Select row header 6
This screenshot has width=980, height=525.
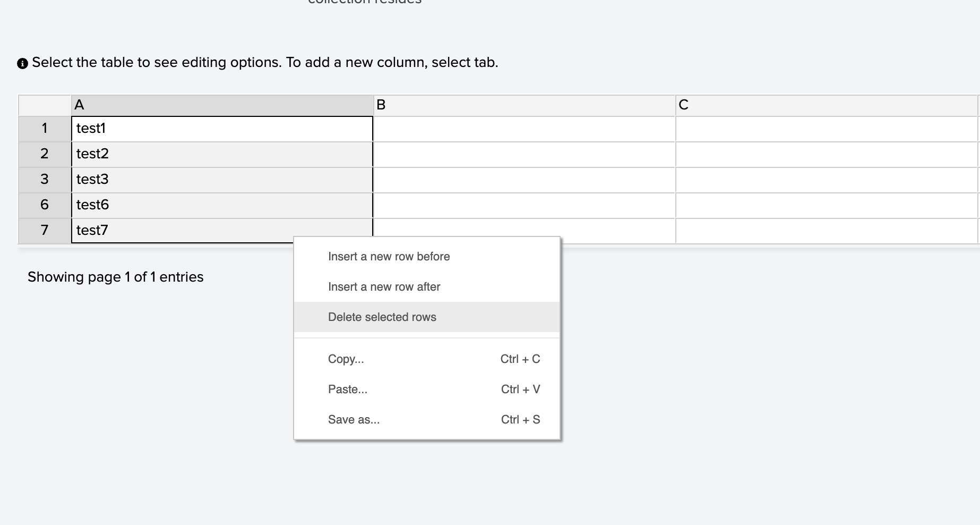[45, 205]
